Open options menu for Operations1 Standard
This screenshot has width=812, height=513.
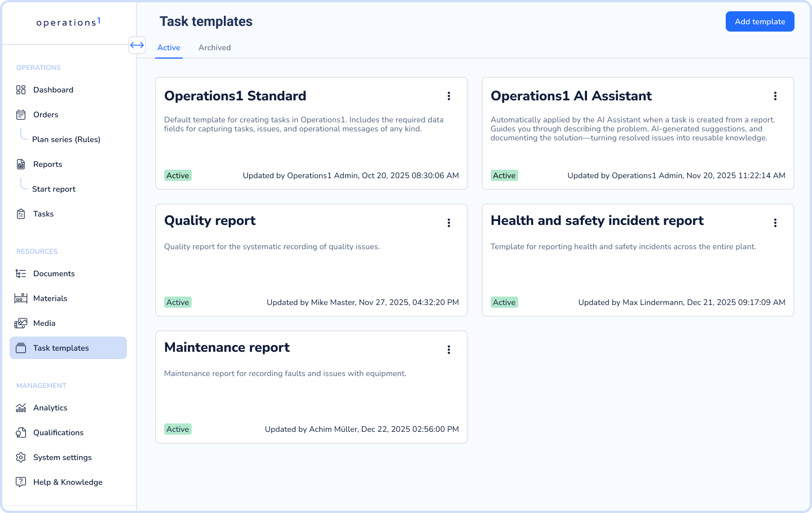[449, 96]
